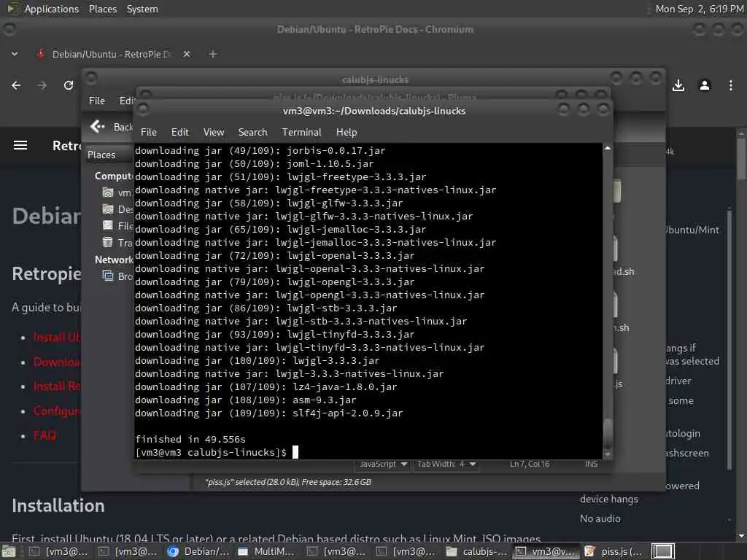
Task: Click the 'Configur...' red link on page
Action: (57, 411)
